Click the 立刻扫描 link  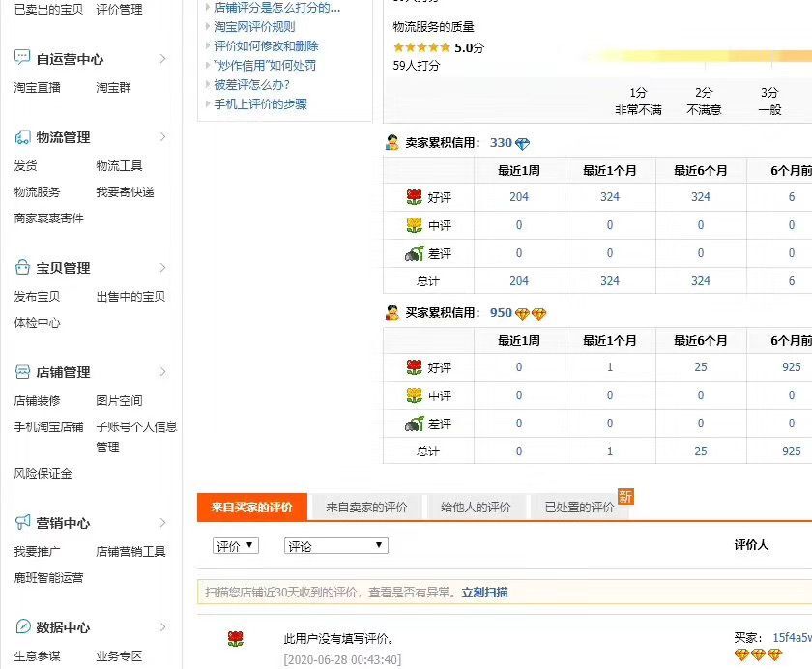[484, 593]
